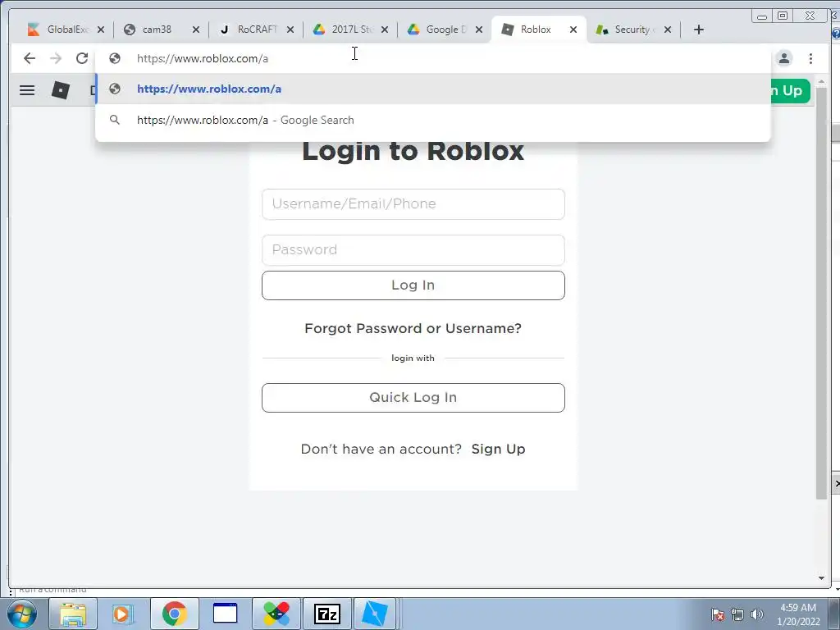Switch to the cam38 tab
The height and width of the screenshot is (630, 840).
[x=155, y=30]
